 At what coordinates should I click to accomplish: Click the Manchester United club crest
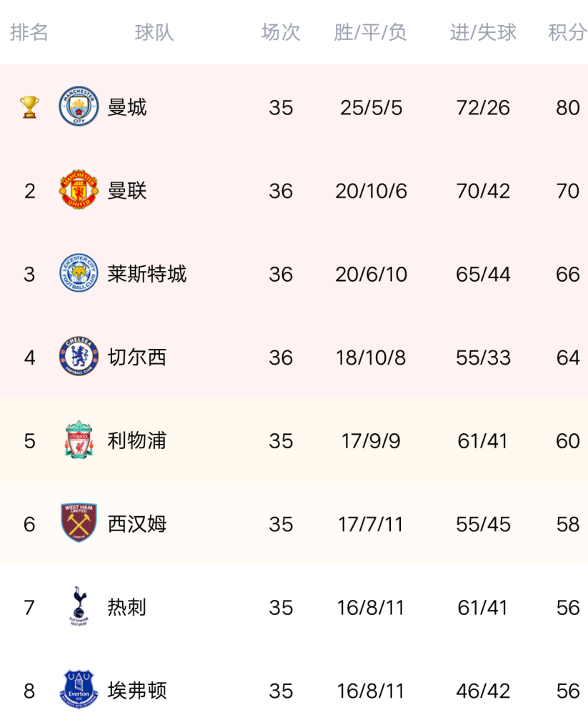[79, 189]
